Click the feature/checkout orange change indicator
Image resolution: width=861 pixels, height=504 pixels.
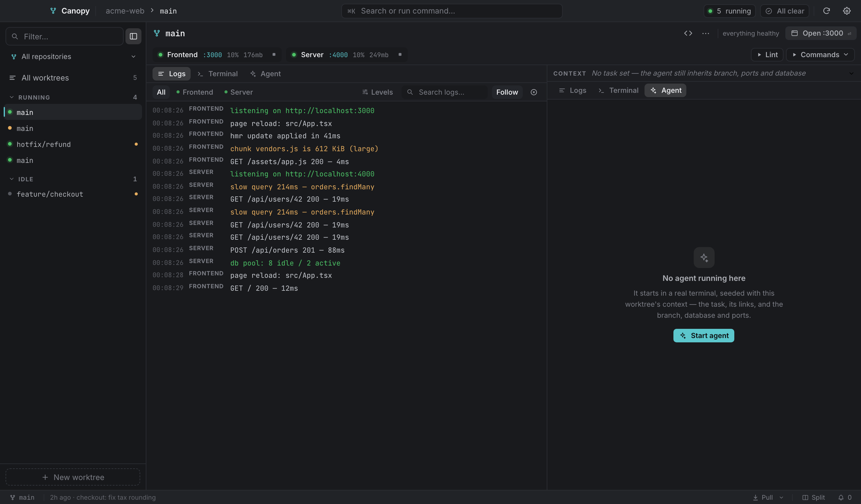click(136, 194)
